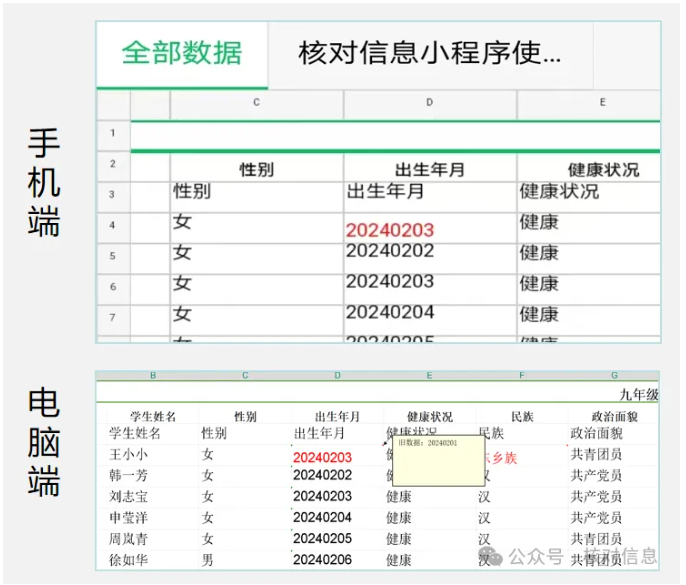Click 20240206 in 徐如华 row
The image size is (686, 585).
pyautogui.click(x=337, y=560)
